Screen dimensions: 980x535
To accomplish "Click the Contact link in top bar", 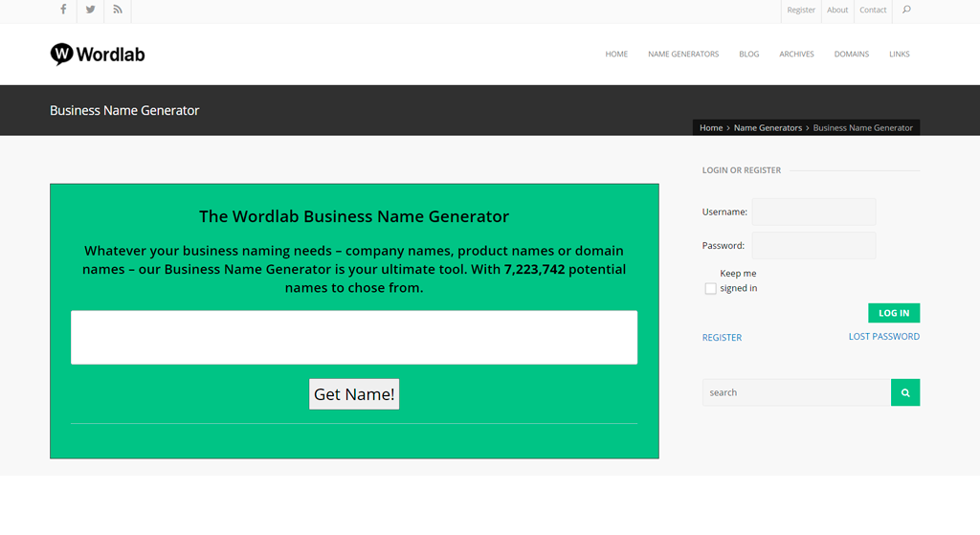I will coord(873,10).
